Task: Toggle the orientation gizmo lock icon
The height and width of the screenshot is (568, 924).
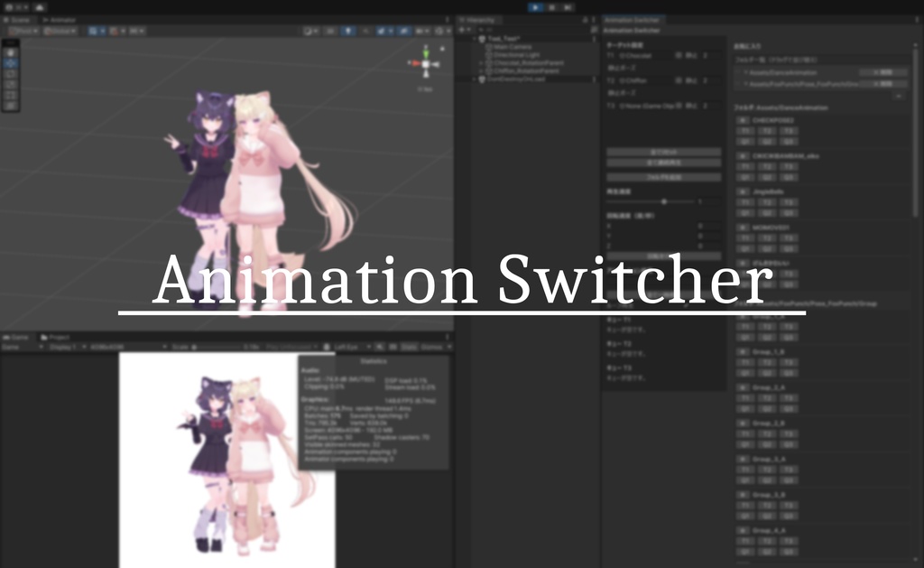Action: tap(442, 49)
